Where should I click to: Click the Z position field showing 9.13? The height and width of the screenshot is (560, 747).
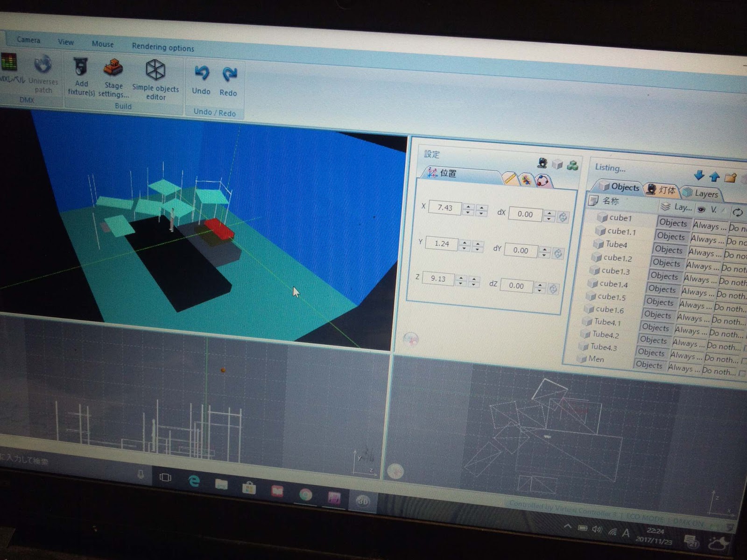click(437, 279)
